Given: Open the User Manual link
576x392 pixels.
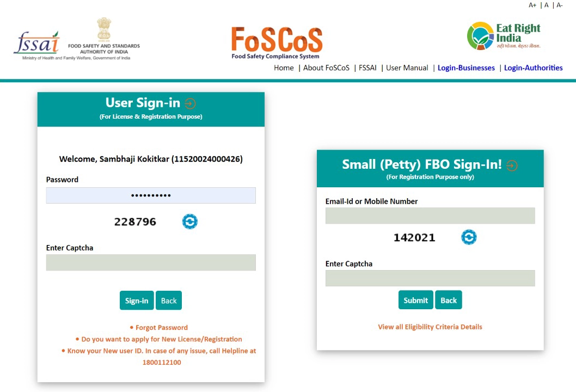Looking at the screenshot, I should pos(407,68).
